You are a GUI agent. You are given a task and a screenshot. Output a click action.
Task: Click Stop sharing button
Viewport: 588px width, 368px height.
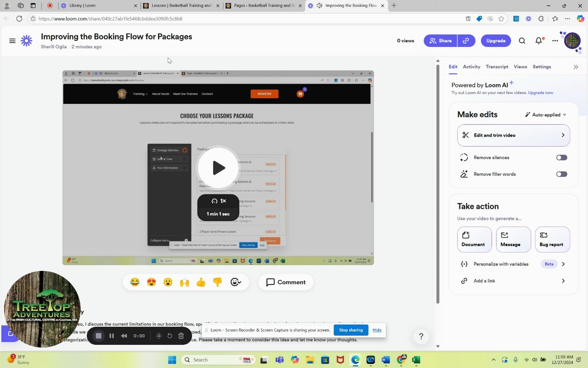coord(351,330)
